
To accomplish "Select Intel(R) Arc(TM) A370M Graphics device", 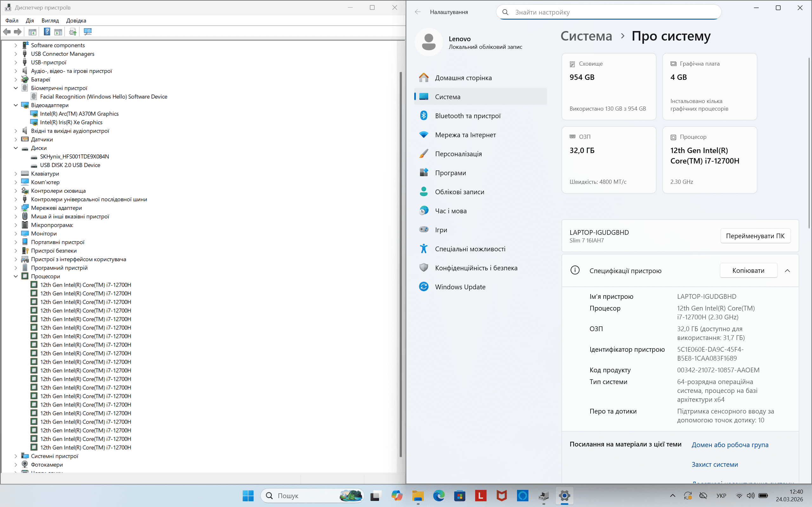I will tap(79, 114).
